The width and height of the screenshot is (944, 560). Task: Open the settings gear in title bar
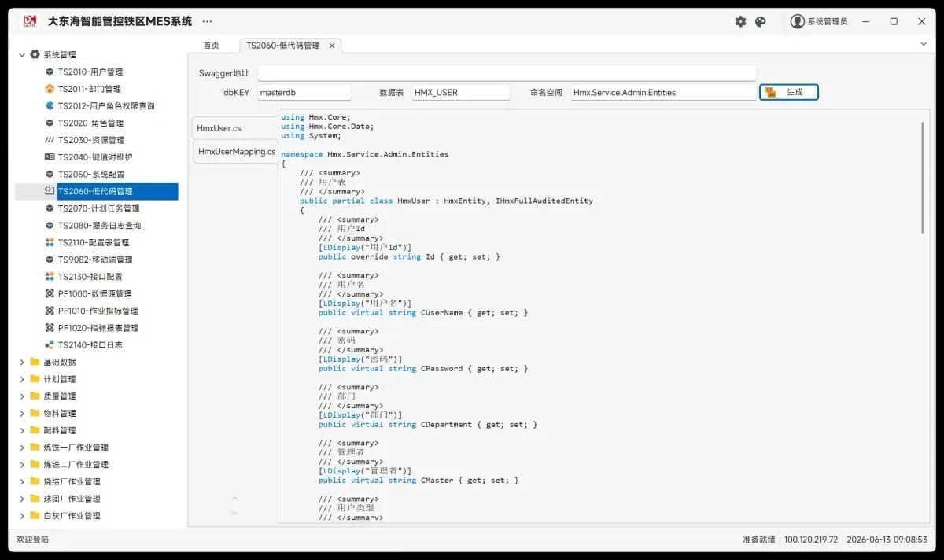pos(740,22)
